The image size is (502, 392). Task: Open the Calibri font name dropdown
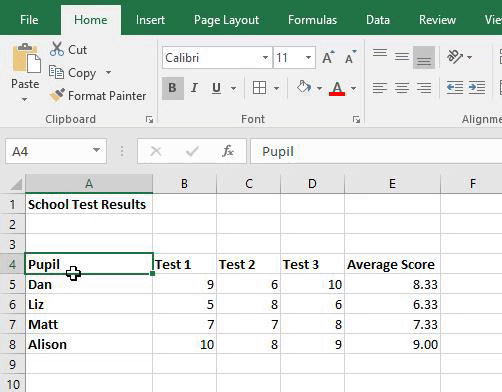click(x=265, y=58)
